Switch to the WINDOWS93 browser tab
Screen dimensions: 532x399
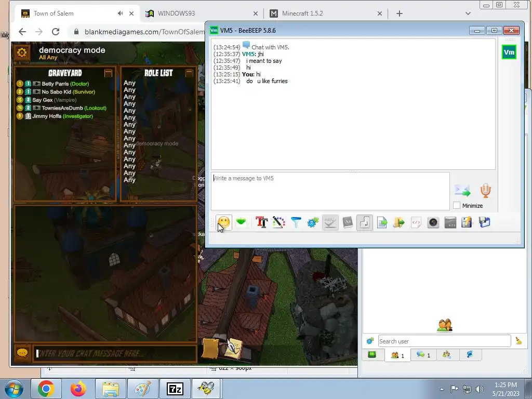coord(202,14)
